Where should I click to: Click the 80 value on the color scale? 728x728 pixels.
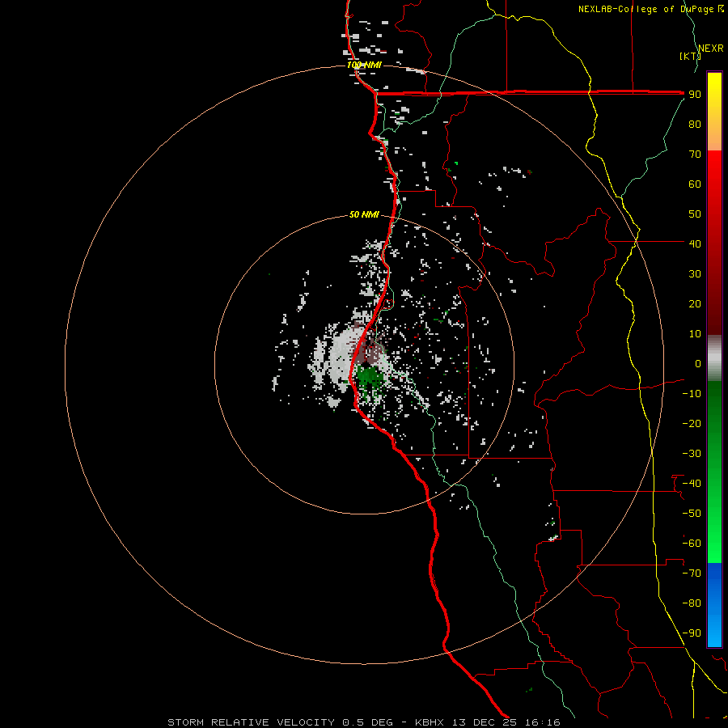pyautogui.click(x=695, y=125)
